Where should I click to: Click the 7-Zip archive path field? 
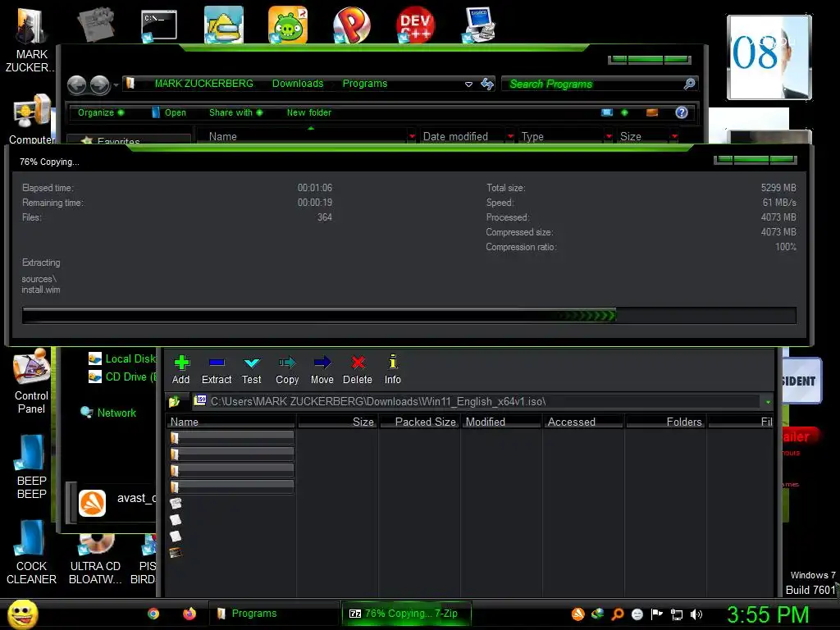click(x=477, y=401)
